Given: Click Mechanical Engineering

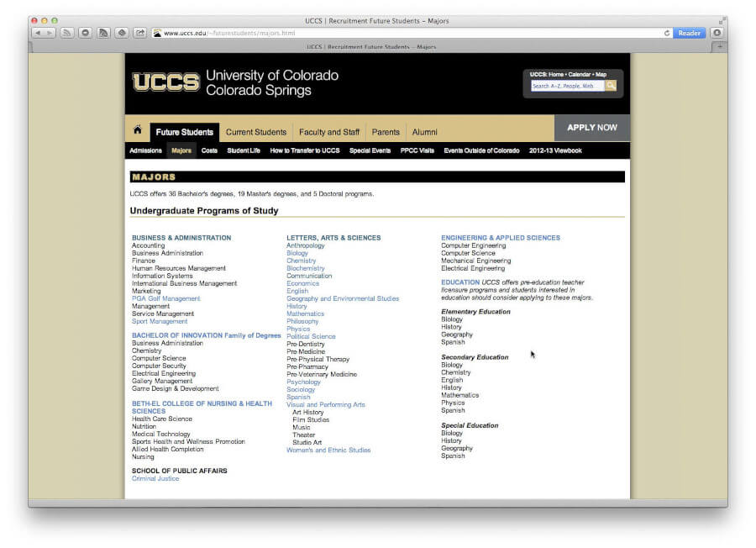Looking at the screenshot, I should (476, 261).
